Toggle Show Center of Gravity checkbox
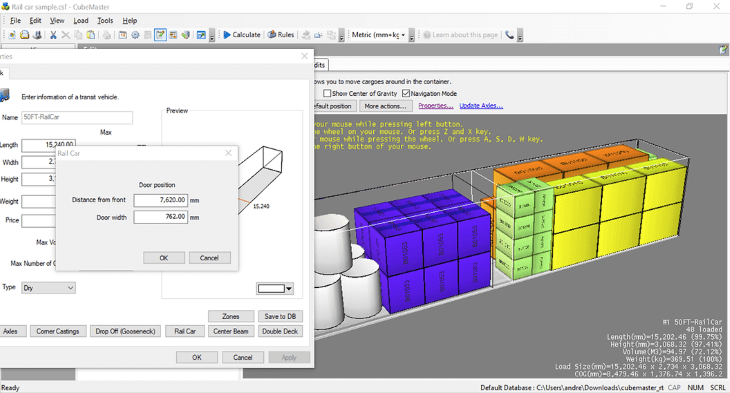This screenshot has width=730, height=393. pos(327,94)
